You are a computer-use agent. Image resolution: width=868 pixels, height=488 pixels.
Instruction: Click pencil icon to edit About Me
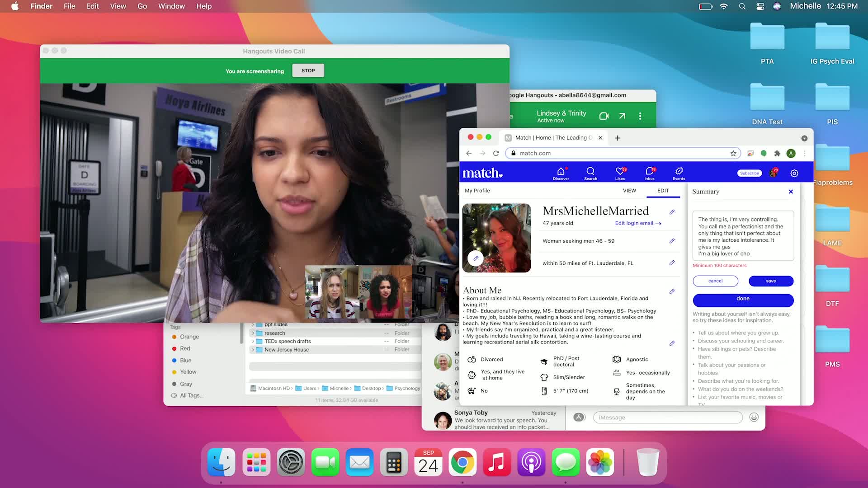672,291
